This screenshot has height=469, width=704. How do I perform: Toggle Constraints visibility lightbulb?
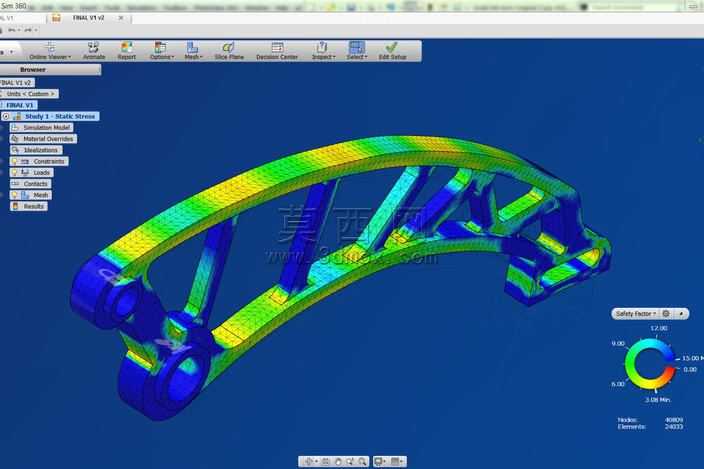[x=14, y=161]
